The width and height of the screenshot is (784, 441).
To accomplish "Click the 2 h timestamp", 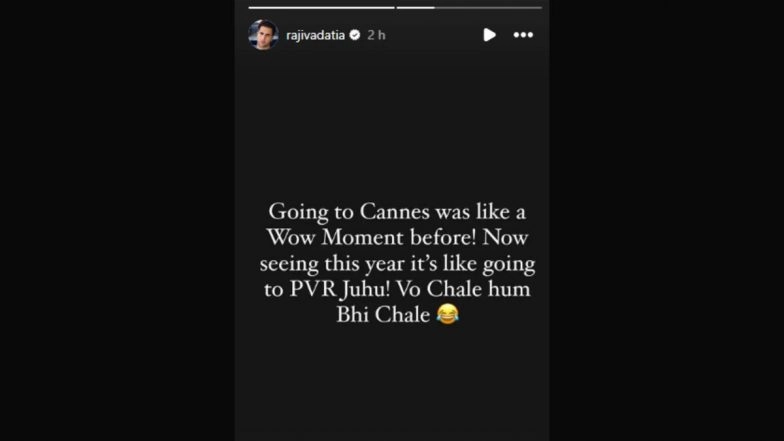I will [376, 35].
